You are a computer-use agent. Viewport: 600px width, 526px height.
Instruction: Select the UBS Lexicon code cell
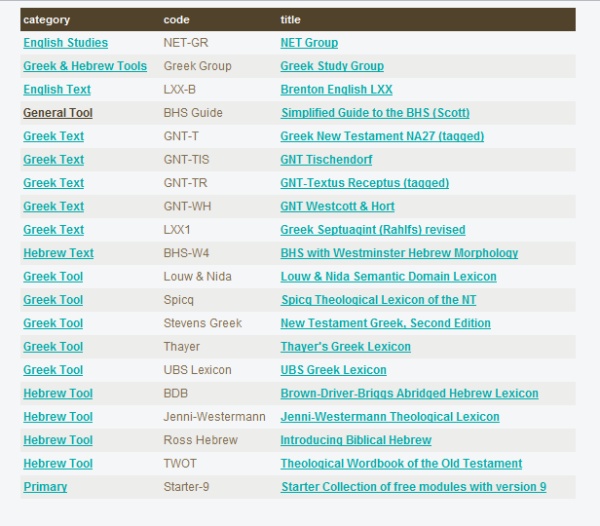[197, 370]
